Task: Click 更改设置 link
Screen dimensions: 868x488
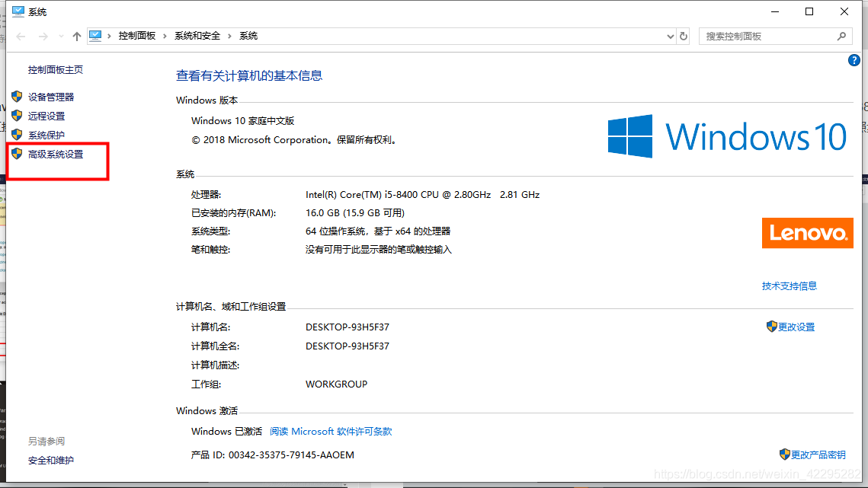Action: coord(796,327)
